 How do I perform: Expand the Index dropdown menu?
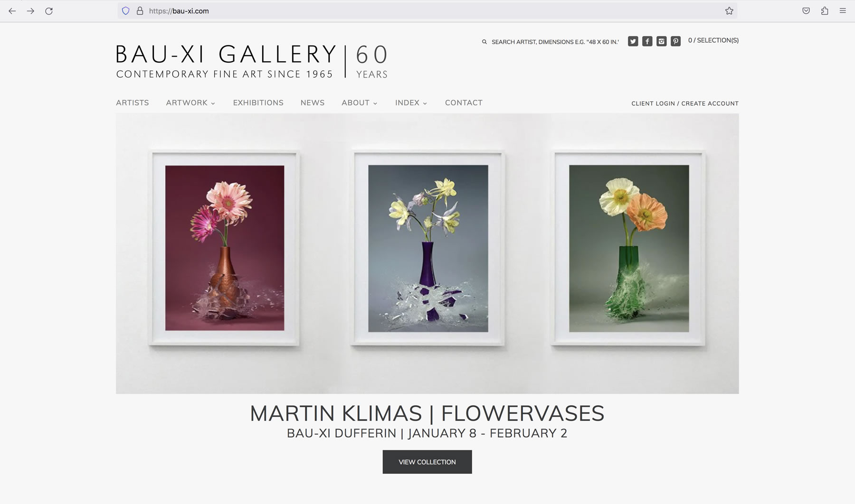click(411, 103)
